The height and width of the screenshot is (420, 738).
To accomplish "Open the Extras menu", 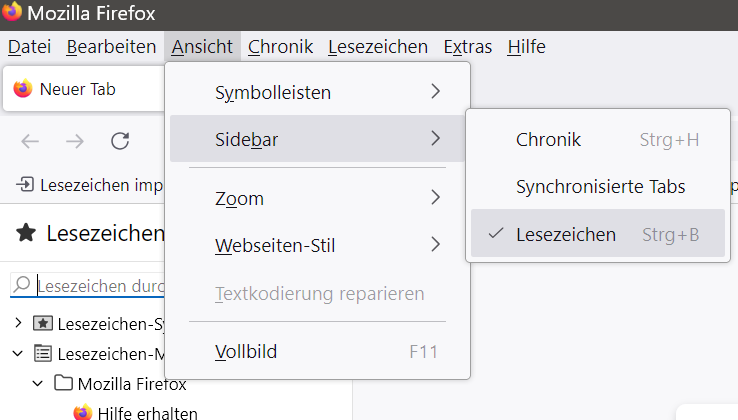I will point(467,47).
